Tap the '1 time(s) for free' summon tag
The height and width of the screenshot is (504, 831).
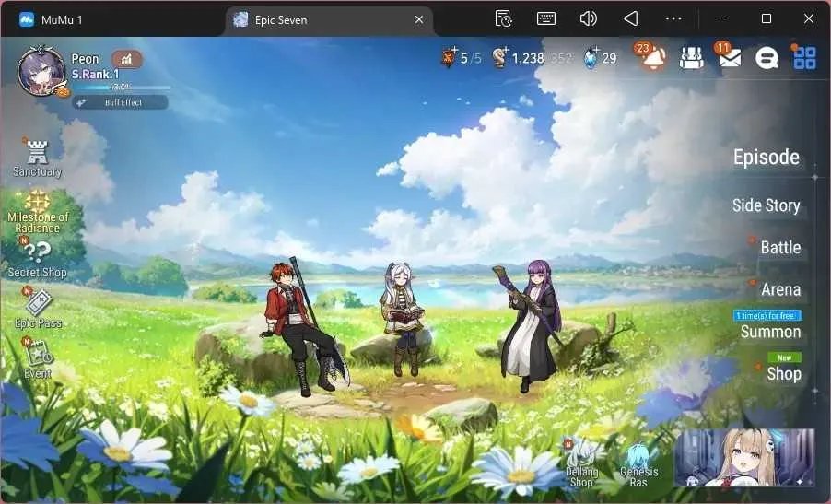(x=767, y=316)
